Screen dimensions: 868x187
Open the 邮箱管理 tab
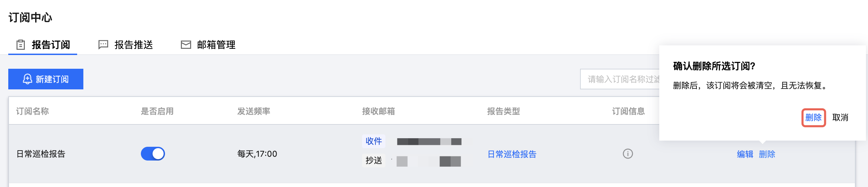click(216, 45)
